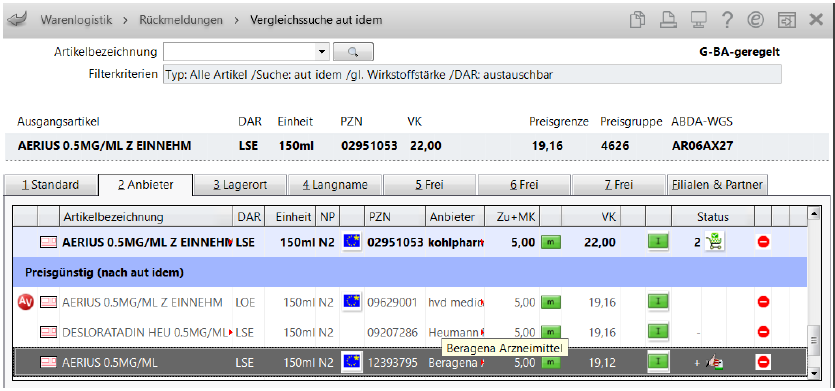Click the back arrow navigation icon
This screenshot has width=835, height=391.
pyautogui.click(x=17, y=20)
